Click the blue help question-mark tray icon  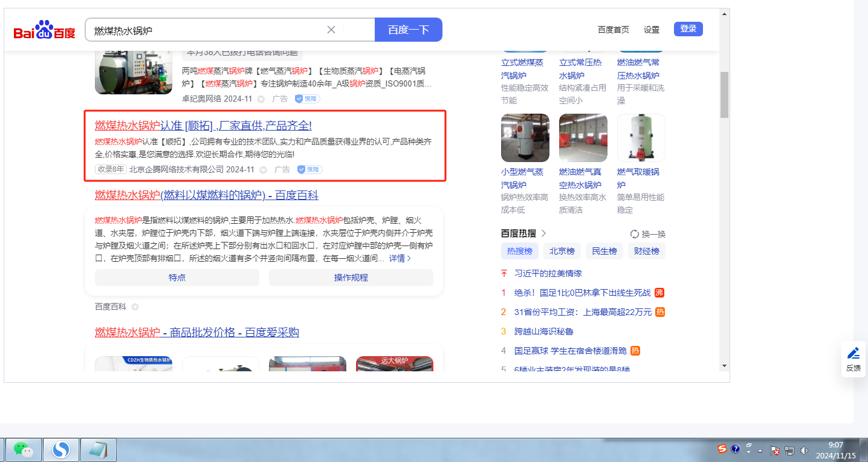tap(736, 449)
